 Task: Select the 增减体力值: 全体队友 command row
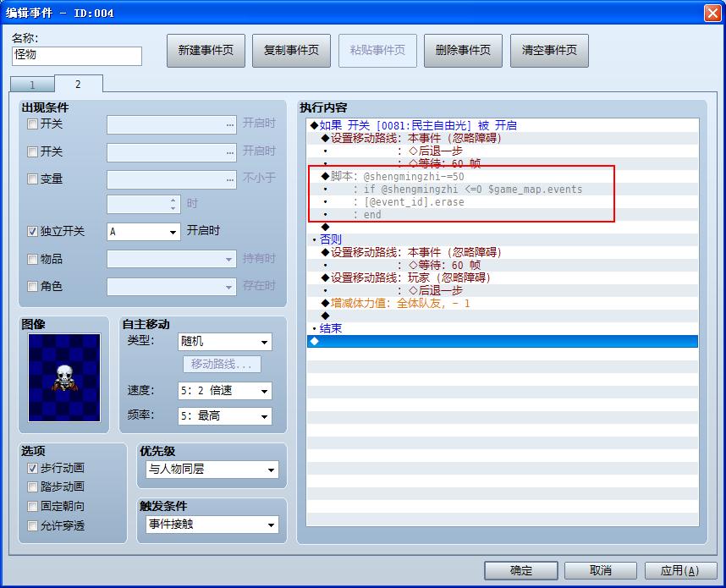[503, 303]
